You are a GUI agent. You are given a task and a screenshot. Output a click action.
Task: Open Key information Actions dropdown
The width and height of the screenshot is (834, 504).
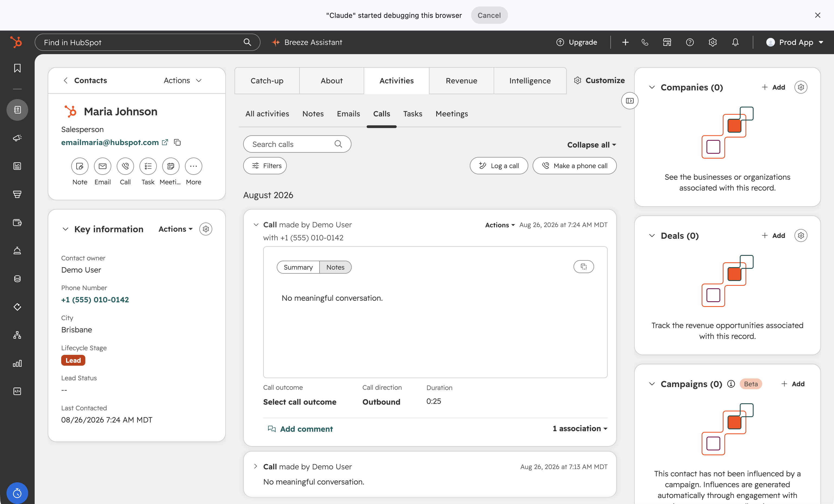(x=175, y=229)
